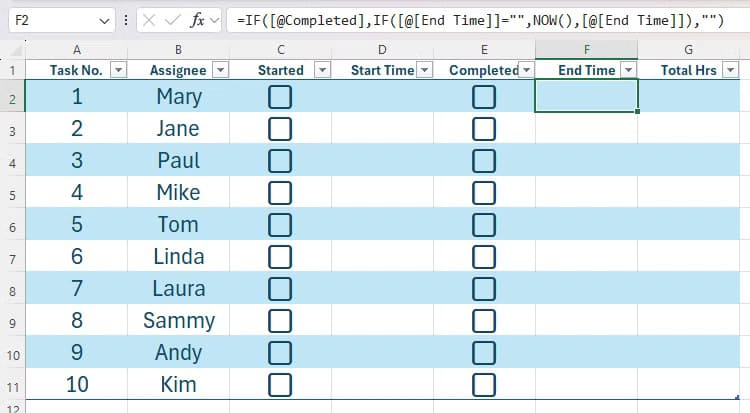Click the Select All corner triangle
Screen dimensions: 750x413
click(16, 50)
